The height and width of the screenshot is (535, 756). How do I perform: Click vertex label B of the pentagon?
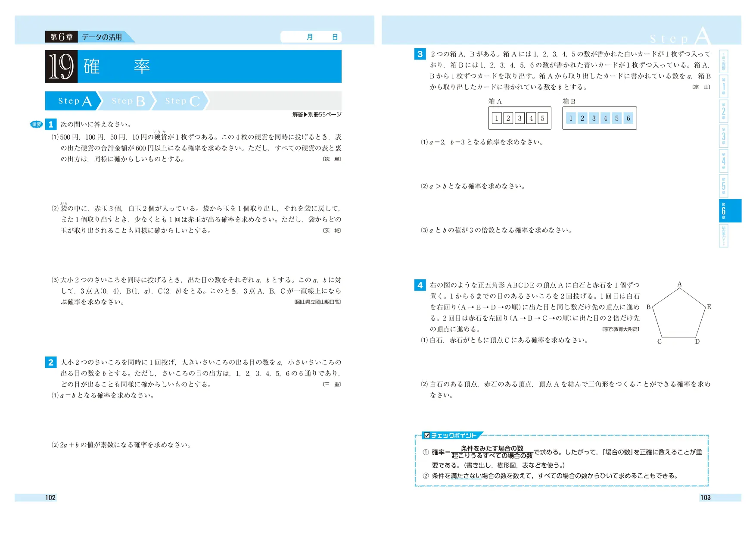[648, 307]
